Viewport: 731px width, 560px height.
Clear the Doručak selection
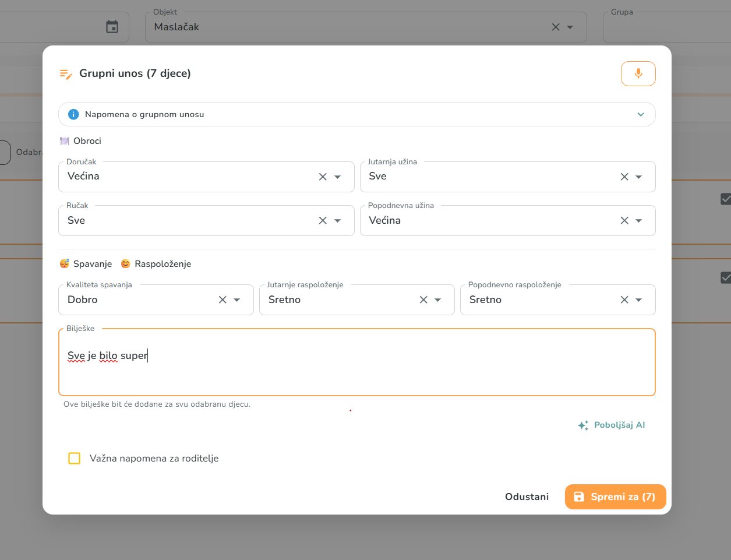tap(323, 177)
